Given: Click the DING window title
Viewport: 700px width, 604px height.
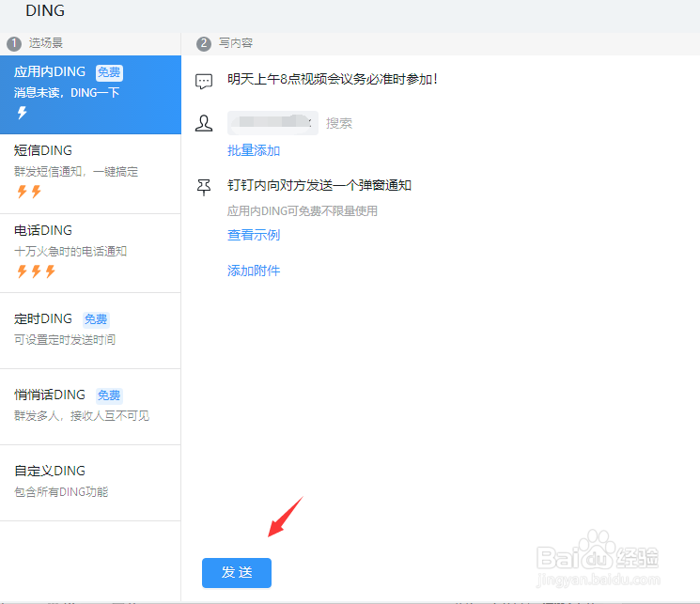Looking at the screenshot, I should (x=45, y=10).
